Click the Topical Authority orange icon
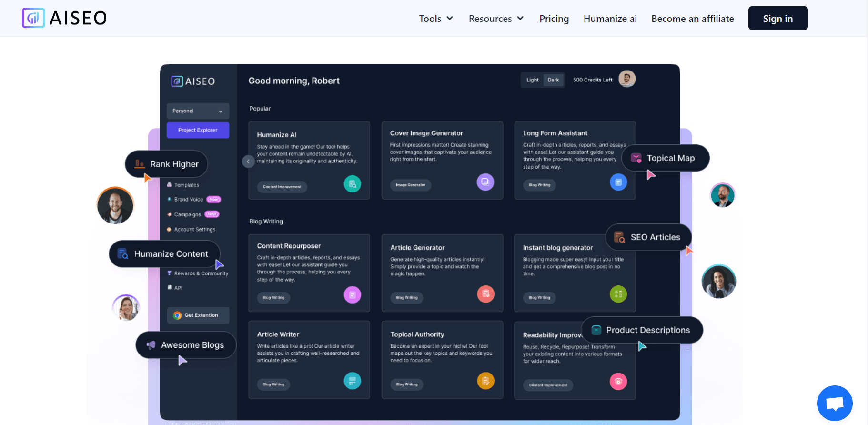 [x=485, y=381]
